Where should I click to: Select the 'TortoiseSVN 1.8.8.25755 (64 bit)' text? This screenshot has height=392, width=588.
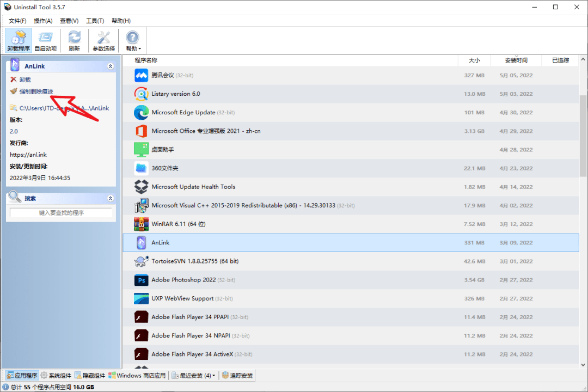(195, 261)
